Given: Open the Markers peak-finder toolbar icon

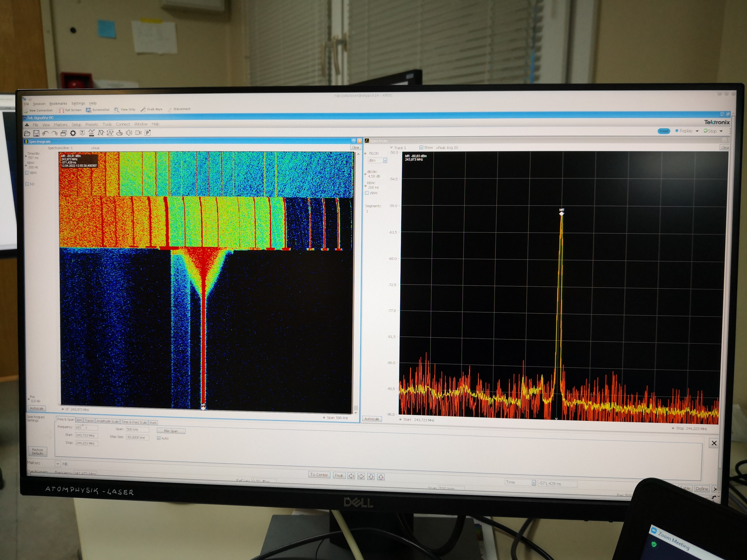Looking at the screenshot, I should (x=119, y=133).
